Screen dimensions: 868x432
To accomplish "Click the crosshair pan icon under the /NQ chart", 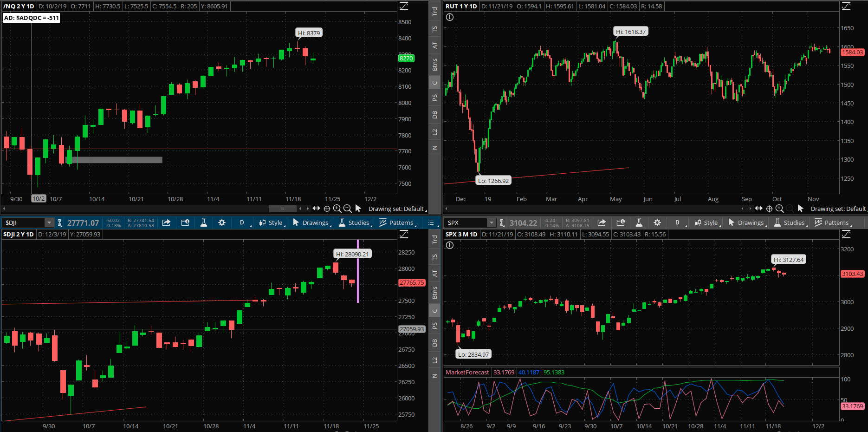I will (x=327, y=209).
